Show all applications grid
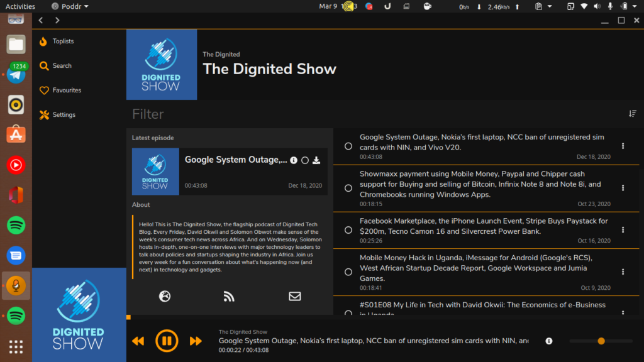 pos(16,347)
